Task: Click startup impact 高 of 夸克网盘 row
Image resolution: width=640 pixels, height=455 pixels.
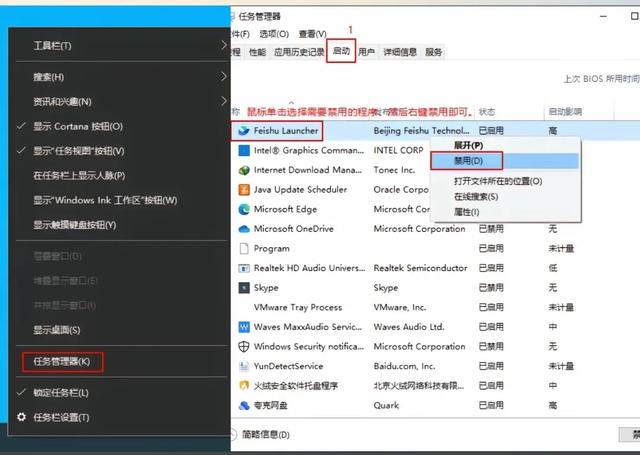Action: [x=553, y=405]
